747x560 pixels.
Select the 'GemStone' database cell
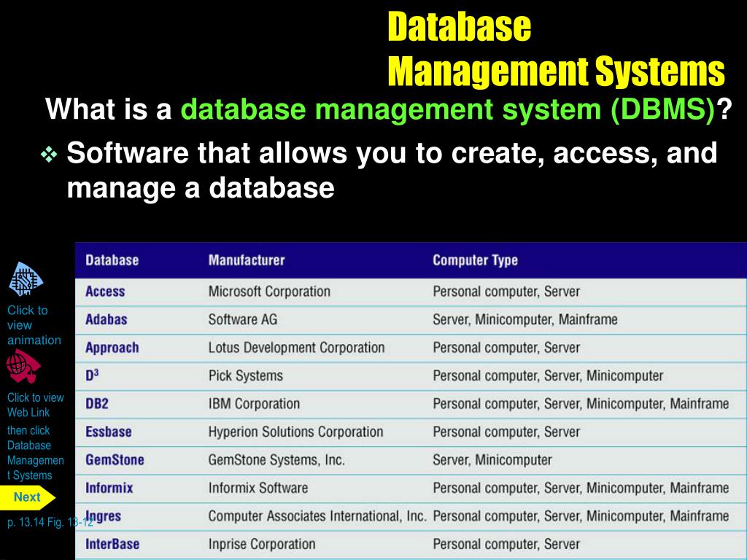115,460
